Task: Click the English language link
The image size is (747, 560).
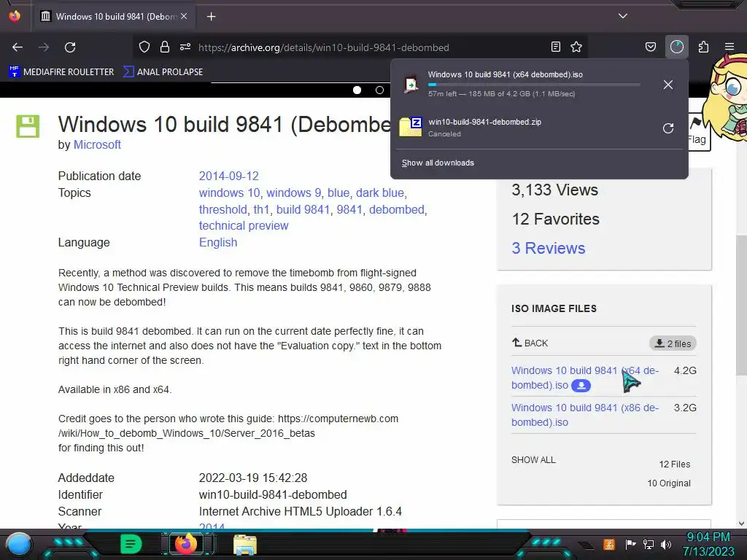Action: click(x=217, y=242)
